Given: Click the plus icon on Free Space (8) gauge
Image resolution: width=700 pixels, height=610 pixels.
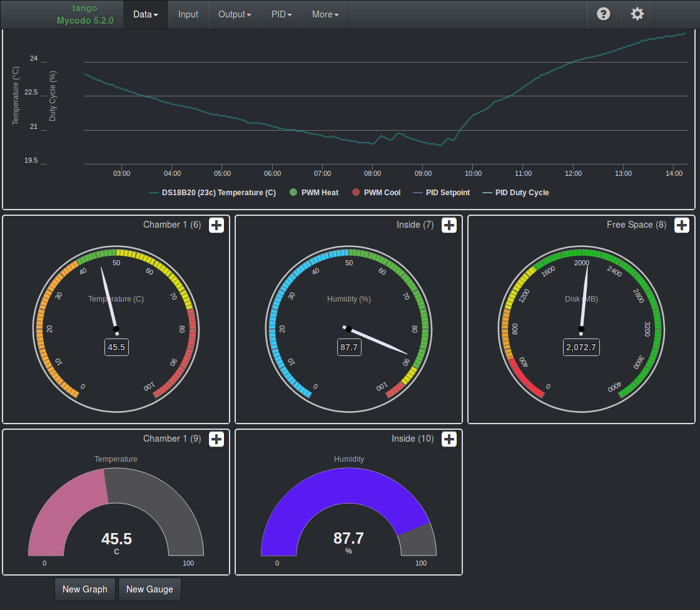Looking at the screenshot, I should pos(681,225).
